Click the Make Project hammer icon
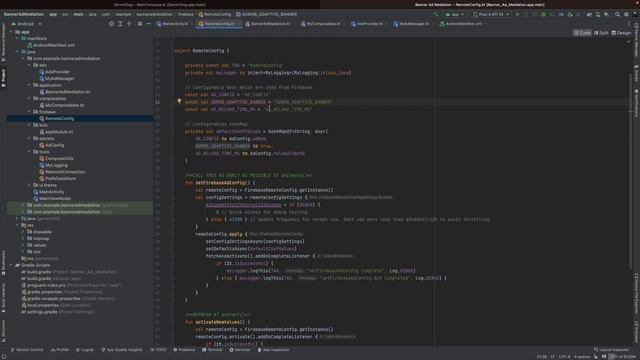The image size is (640, 360). 436,14
